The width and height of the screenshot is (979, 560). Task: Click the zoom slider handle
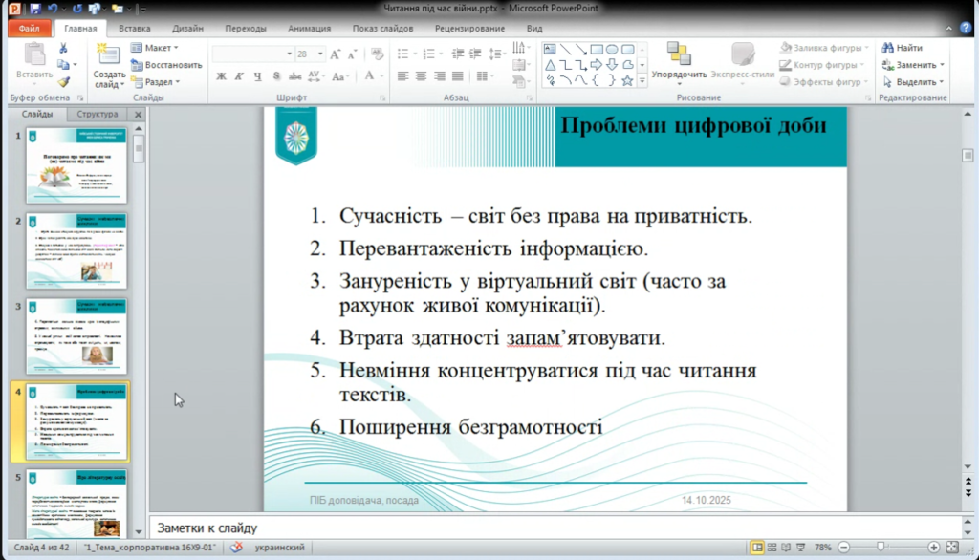coord(880,548)
